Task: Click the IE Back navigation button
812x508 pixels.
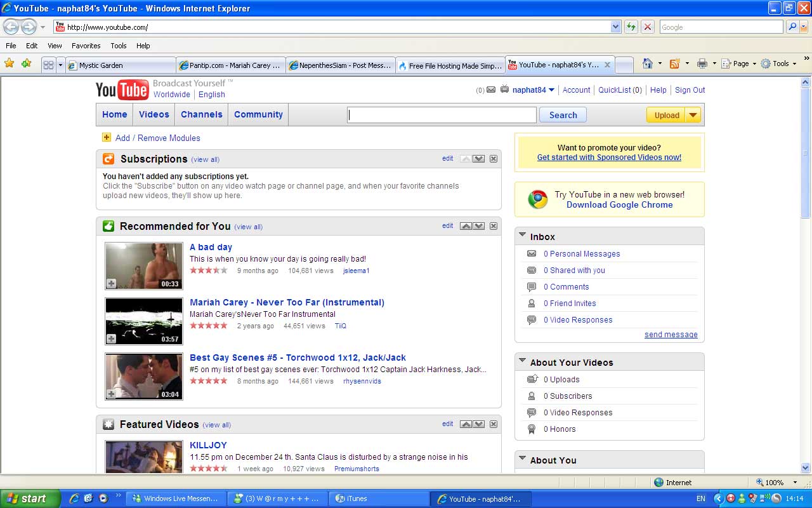Action: tap(11, 27)
